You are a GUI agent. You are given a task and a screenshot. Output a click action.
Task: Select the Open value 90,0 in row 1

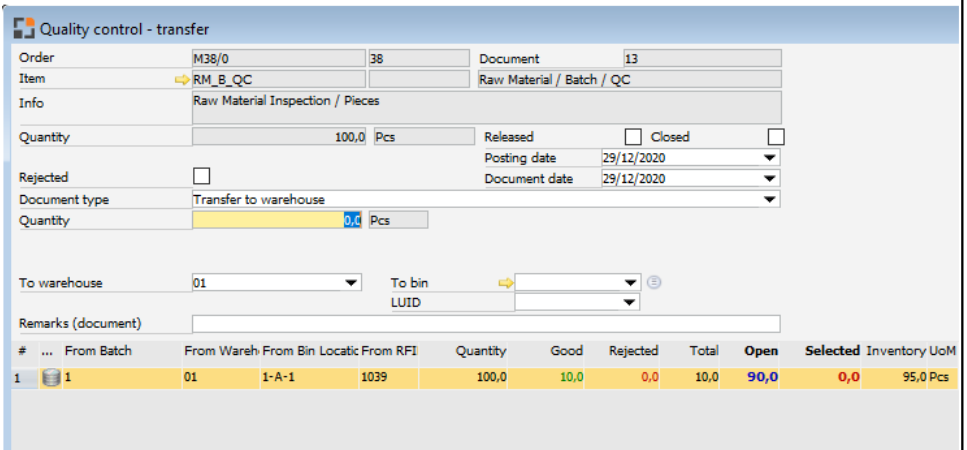(x=761, y=378)
